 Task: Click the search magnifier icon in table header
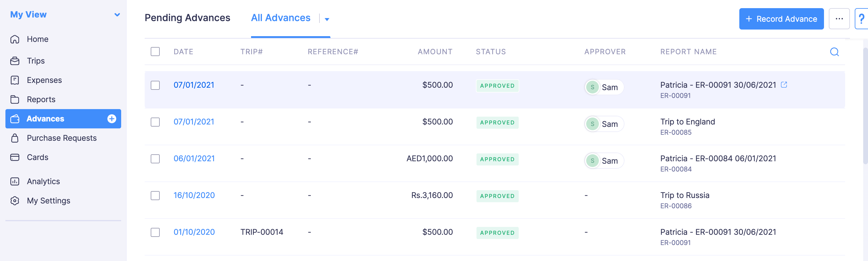coord(834,52)
